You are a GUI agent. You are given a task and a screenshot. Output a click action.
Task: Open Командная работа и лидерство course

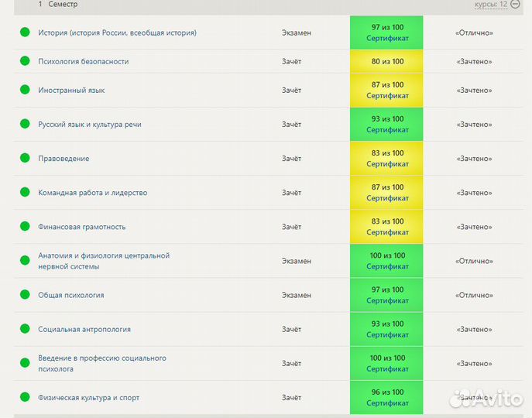[x=92, y=193]
